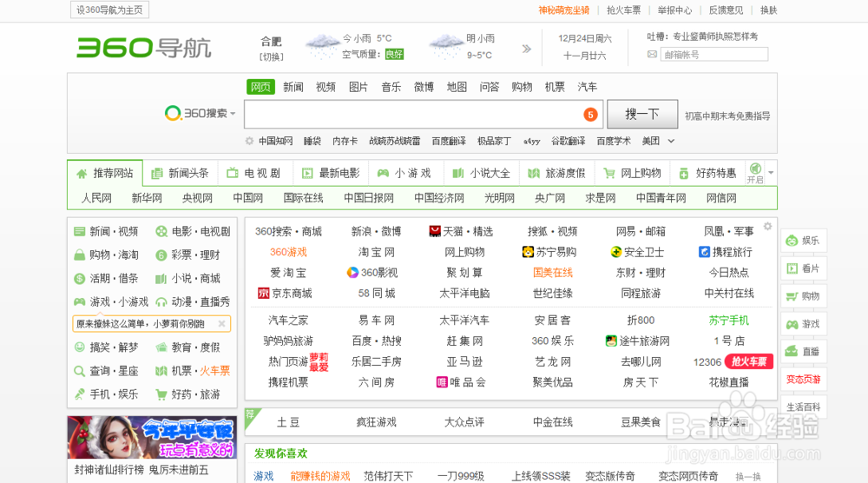
Task: Select the 网页 search tab
Action: [x=260, y=87]
